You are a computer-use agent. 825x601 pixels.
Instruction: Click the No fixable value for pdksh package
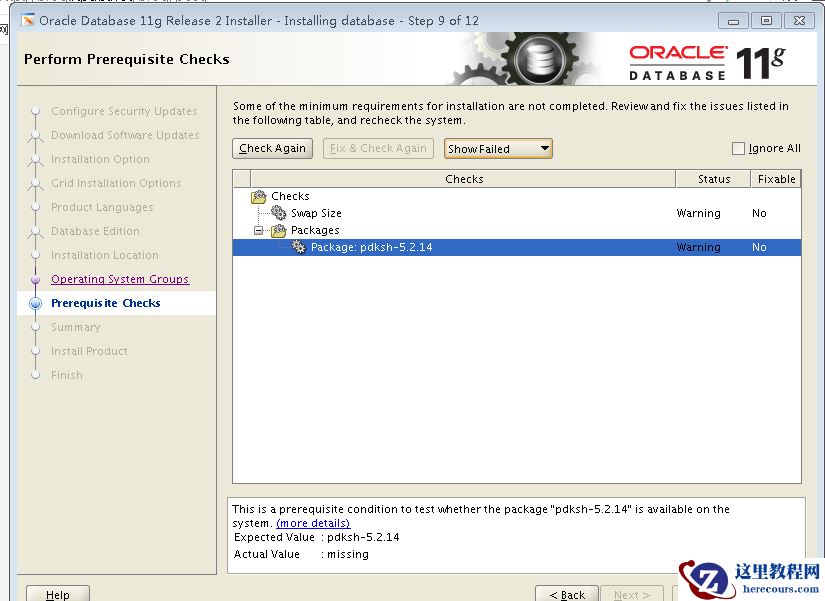point(759,247)
